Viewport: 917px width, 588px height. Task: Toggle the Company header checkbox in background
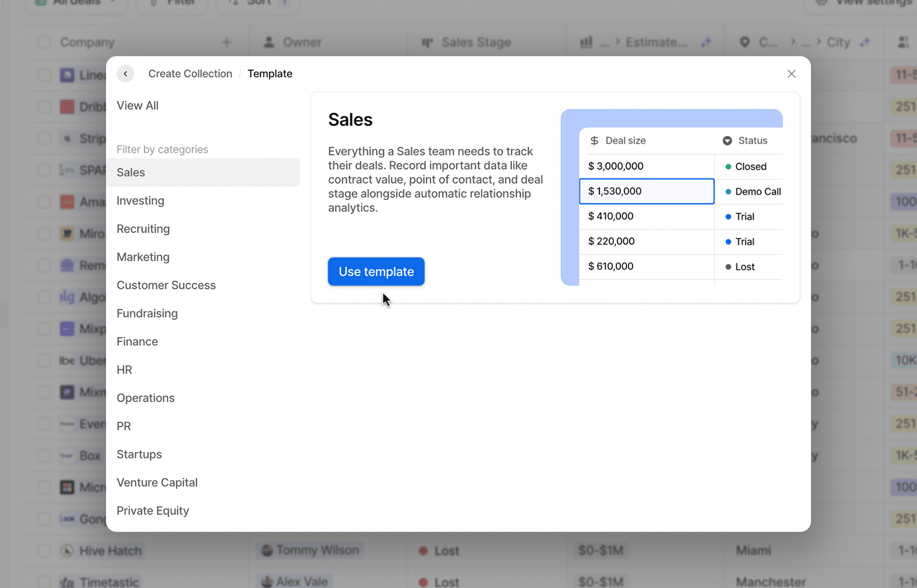click(44, 42)
